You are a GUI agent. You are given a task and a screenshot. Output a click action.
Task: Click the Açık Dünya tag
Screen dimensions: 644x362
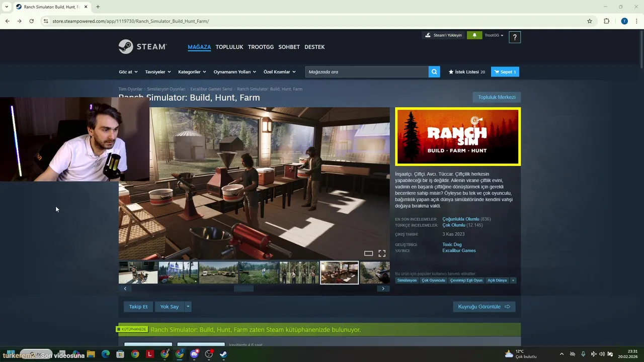(497, 280)
